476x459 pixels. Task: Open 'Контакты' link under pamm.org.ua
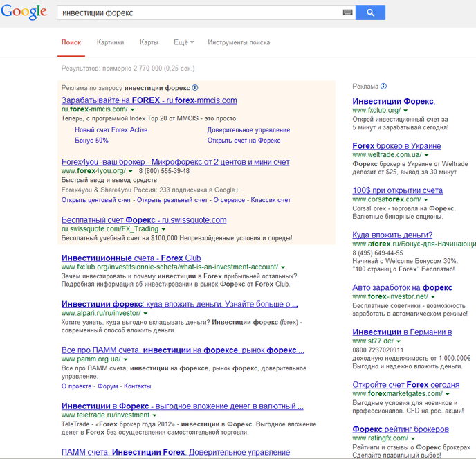coord(138,386)
